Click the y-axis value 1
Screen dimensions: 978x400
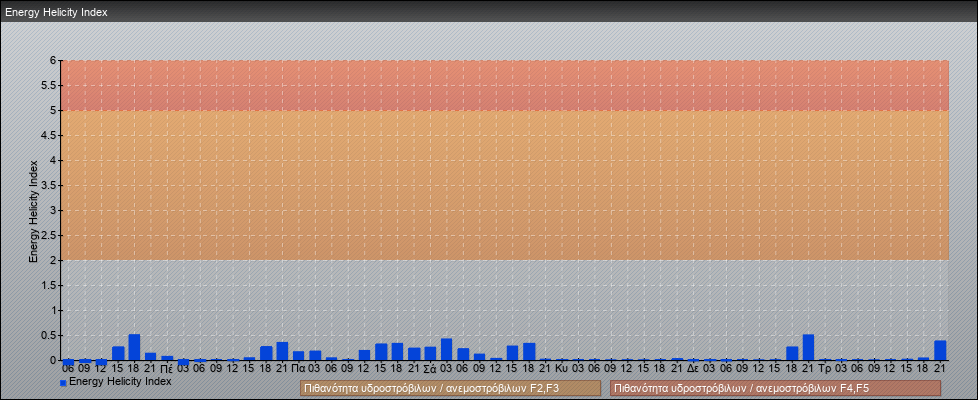tap(54, 310)
